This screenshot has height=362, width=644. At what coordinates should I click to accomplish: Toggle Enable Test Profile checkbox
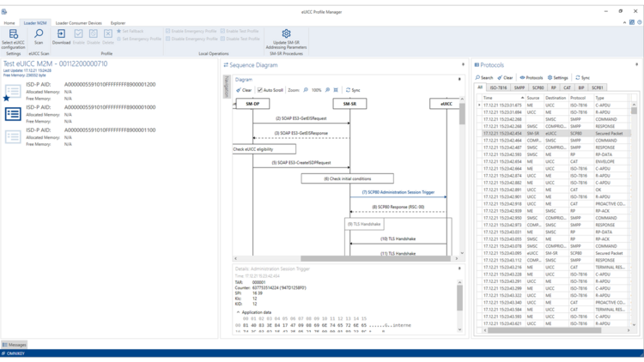[222, 31]
